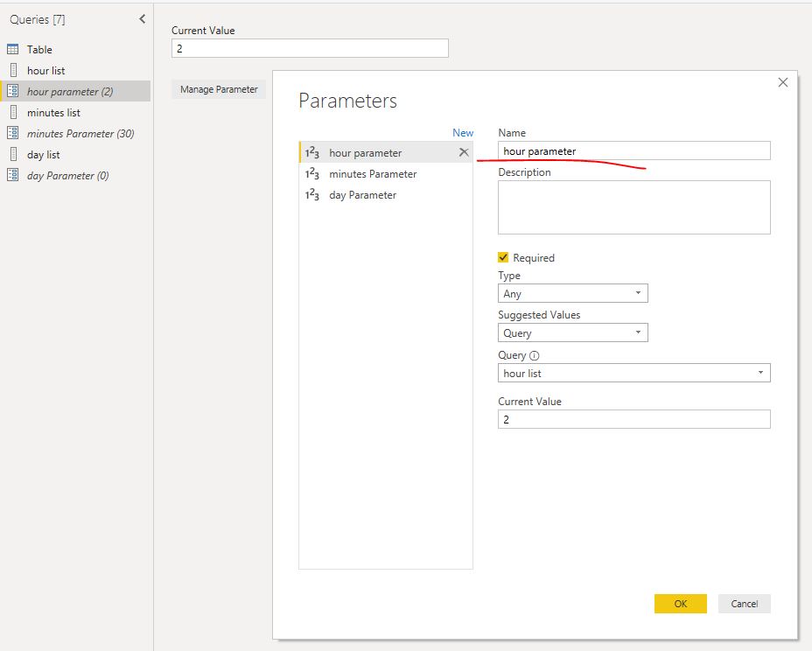
Task: Confirm with the OK button
Action: [681, 604]
